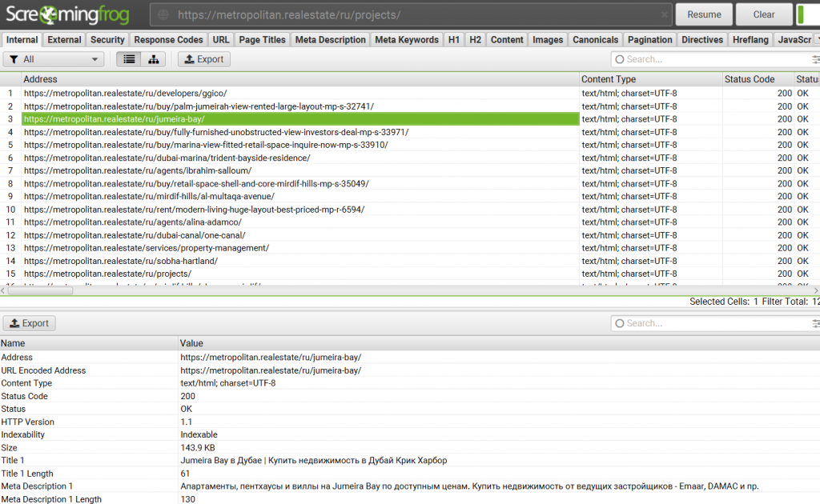Switch to the External tab
Viewport: 820px width, 504px height.
[63, 38]
